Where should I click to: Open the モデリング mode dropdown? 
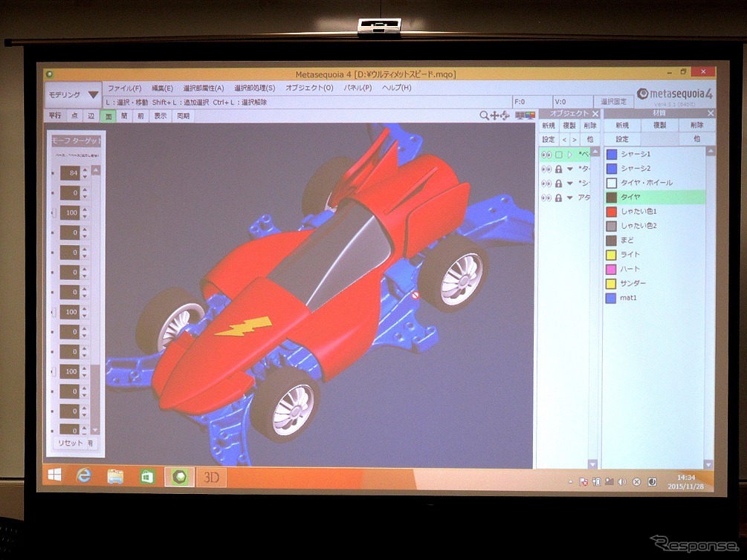(73, 95)
